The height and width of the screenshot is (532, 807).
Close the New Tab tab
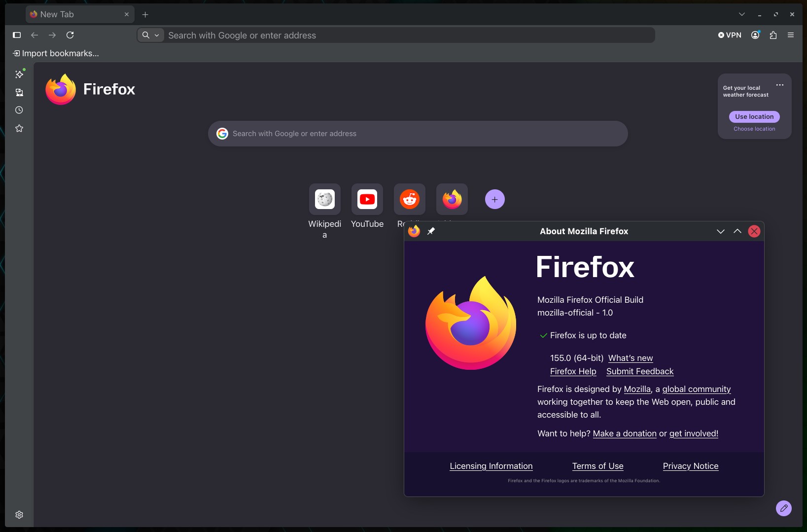coord(127,14)
